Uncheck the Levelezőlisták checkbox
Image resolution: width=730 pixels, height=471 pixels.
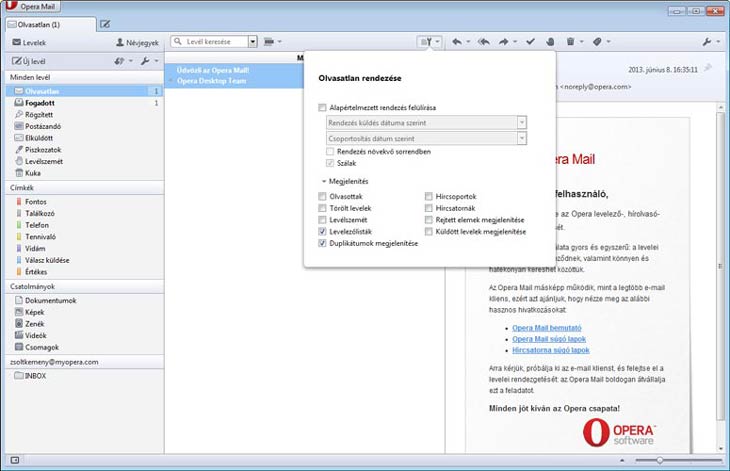tap(322, 231)
